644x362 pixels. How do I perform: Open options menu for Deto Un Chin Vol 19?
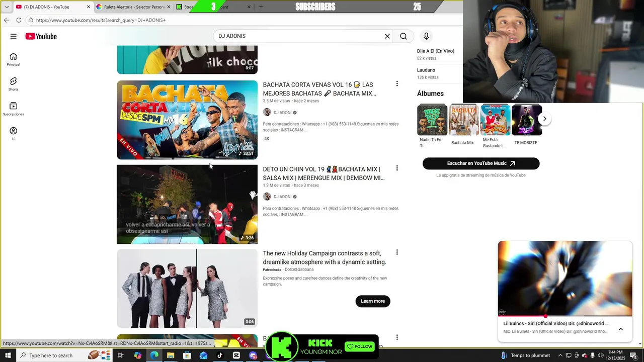397,168
